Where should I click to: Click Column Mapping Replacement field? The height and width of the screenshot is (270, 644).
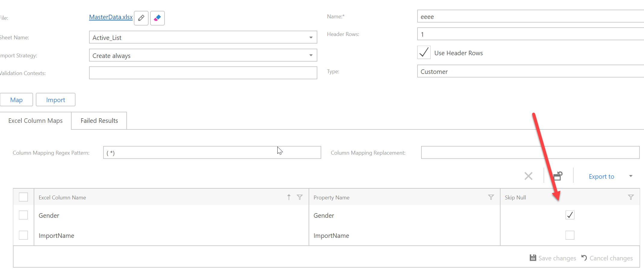click(x=530, y=153)
